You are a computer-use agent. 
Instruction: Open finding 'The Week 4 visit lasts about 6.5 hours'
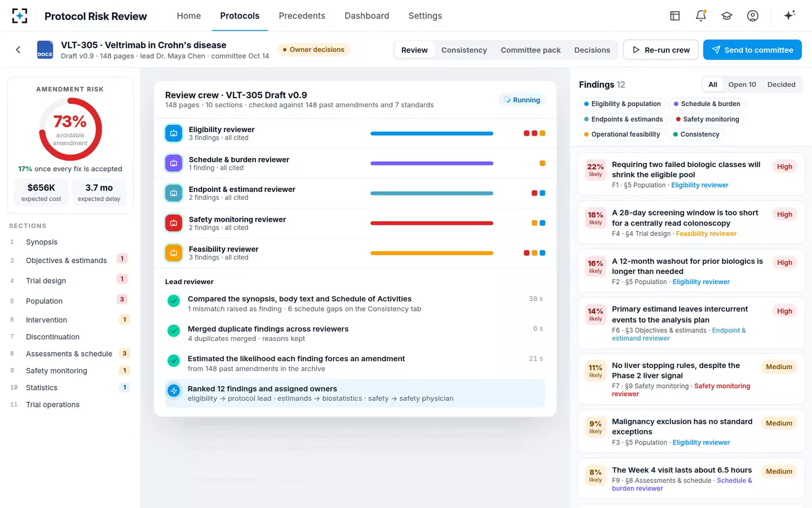[691, 479]
